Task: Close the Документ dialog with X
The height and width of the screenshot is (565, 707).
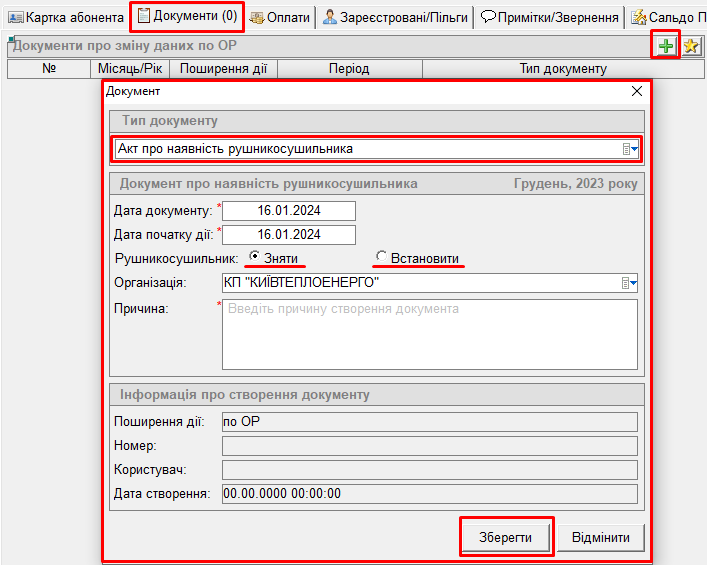Action: [637, 91]
